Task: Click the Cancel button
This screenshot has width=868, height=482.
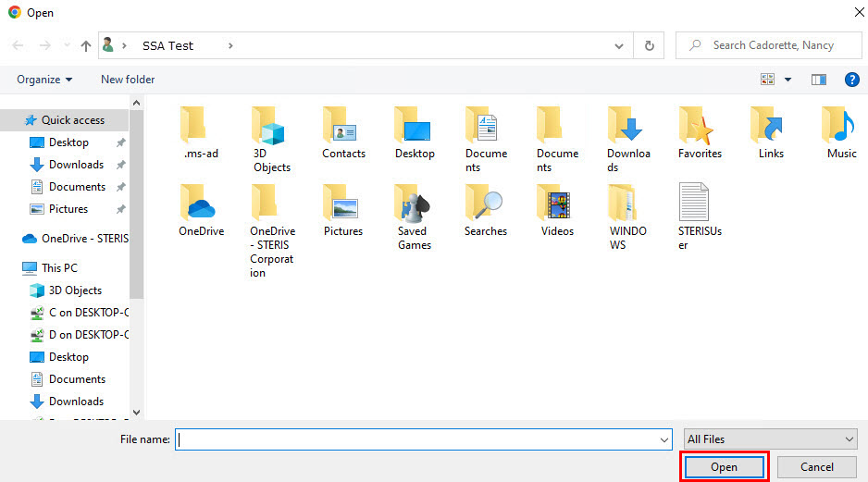Action: tap(816, 467)
